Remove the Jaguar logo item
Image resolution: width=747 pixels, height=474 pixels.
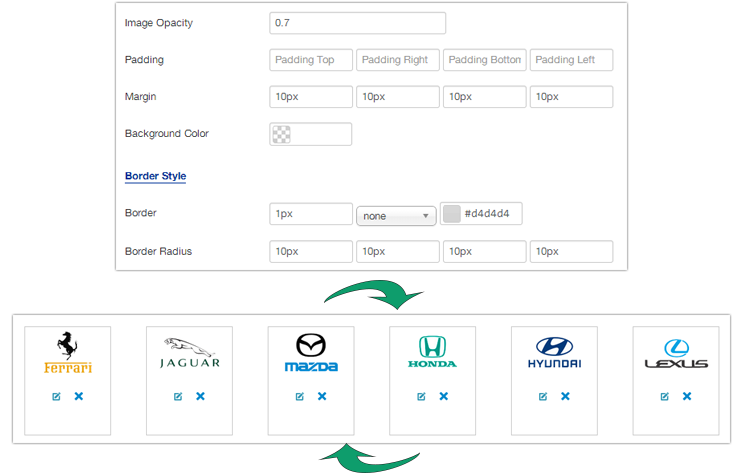point(201,396)
